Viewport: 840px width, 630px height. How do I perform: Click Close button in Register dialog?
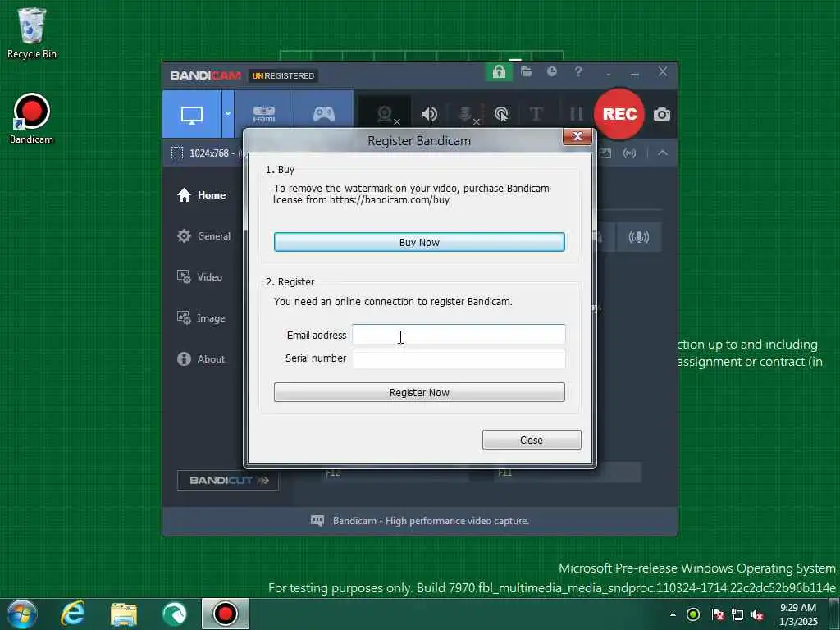coord(532,440)
